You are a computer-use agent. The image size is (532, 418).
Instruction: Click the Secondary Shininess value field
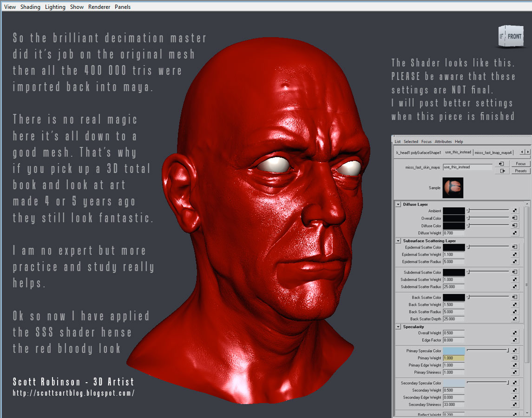453,405
